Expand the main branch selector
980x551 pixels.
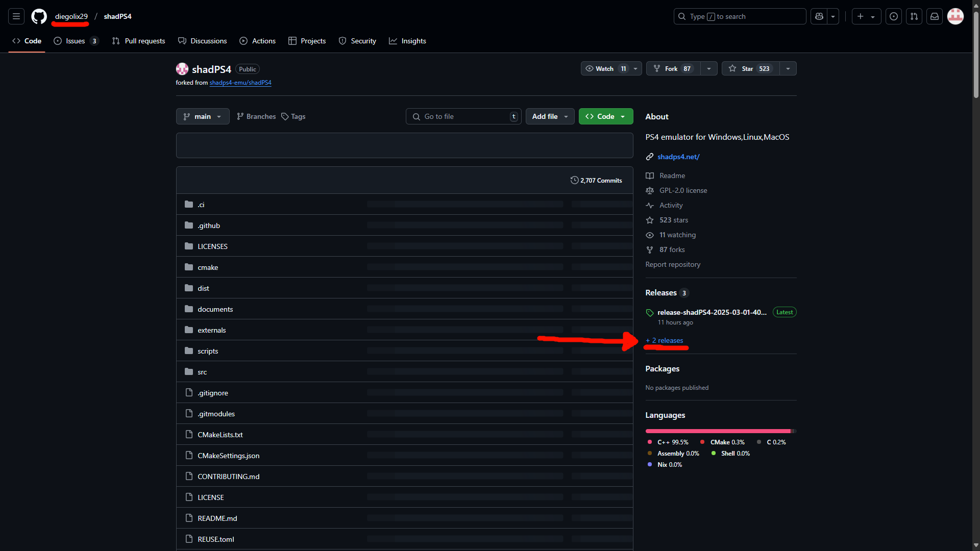click(203, 116)
